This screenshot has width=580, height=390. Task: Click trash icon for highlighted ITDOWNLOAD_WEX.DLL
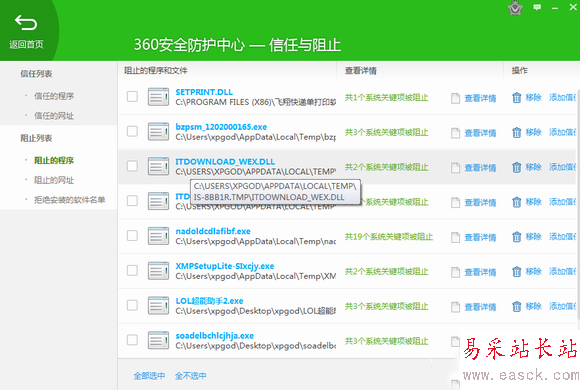[x=516, y=167]
